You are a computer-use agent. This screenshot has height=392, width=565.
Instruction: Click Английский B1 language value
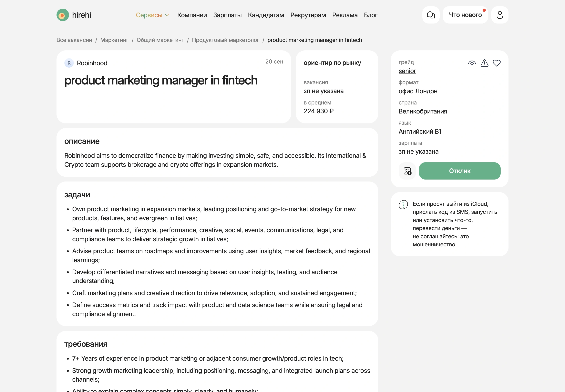coord(420,131)
